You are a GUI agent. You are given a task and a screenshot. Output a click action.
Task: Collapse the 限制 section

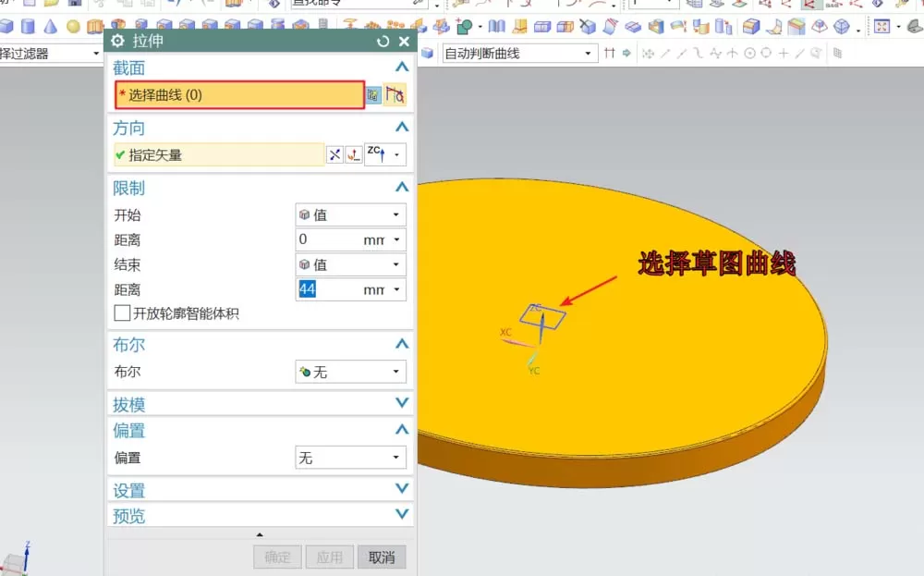pos(402,188)
